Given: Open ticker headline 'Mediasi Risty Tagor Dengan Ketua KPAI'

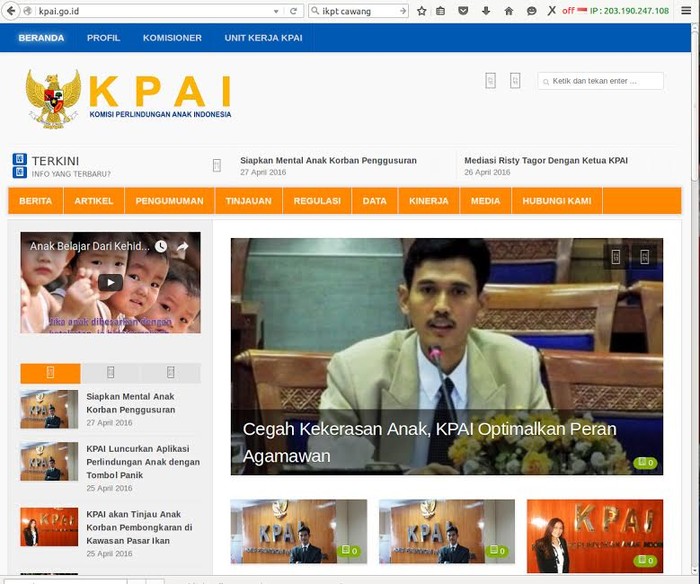Looking at the screenshot, I should (x=546, y=160).
